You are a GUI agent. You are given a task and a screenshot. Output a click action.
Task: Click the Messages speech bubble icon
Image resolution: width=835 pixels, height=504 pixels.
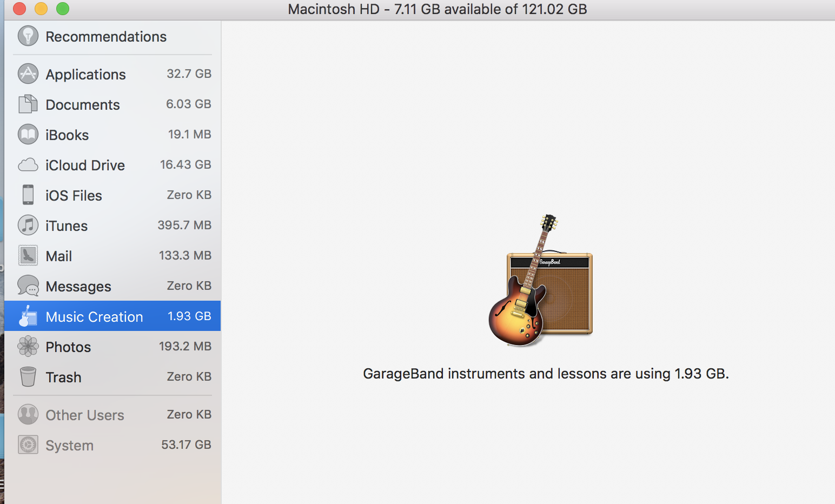(28, 286)
